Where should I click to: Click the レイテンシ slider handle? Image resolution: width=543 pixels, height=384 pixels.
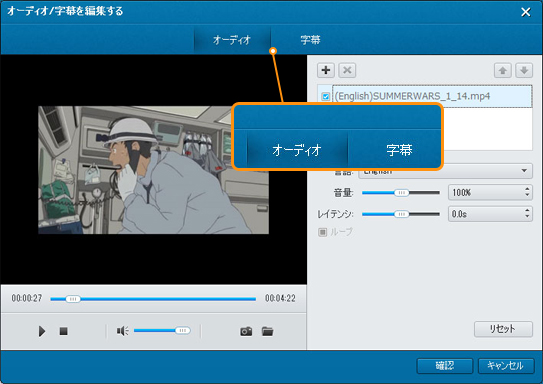(401, 214)
